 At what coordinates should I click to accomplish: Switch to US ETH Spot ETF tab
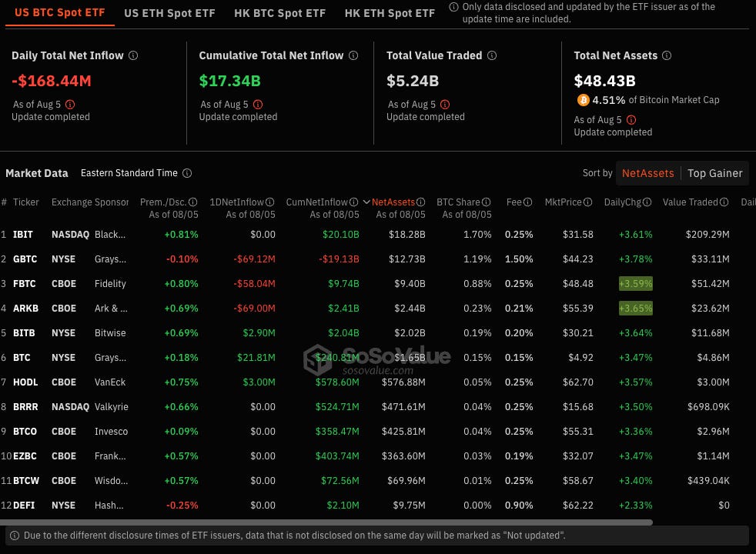[169, 13]
